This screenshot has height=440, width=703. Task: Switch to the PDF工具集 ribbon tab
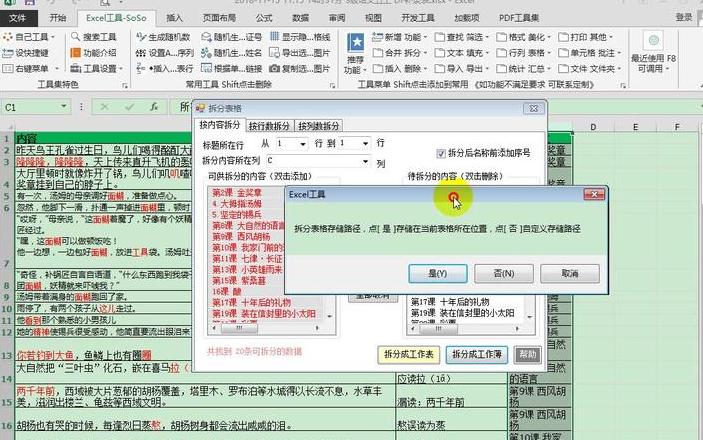click(x=519, y=18)
